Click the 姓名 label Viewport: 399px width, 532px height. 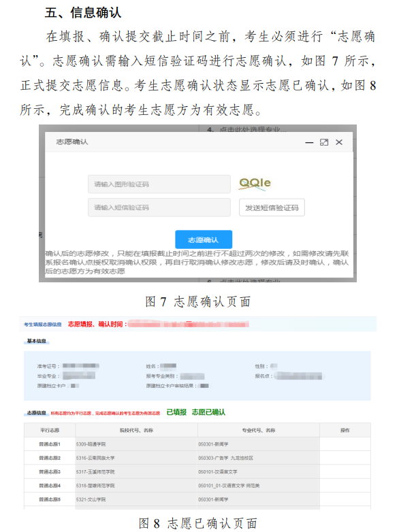point(153,366)
